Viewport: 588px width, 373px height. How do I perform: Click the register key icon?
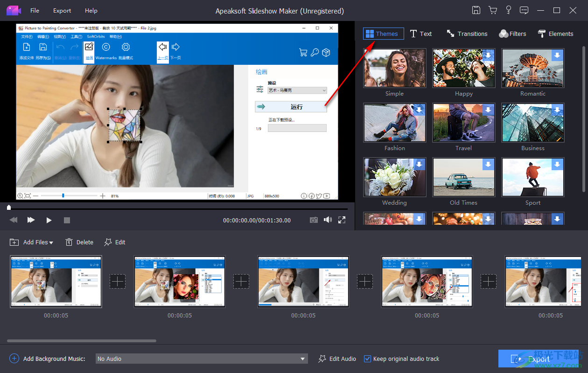(x=509, y=10)
